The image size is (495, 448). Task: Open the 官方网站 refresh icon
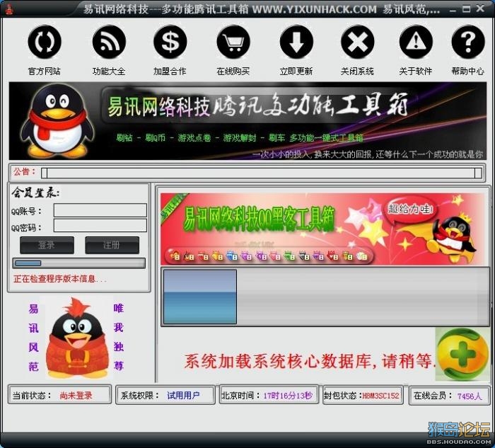pyautogui.click(x=45, y=42)
